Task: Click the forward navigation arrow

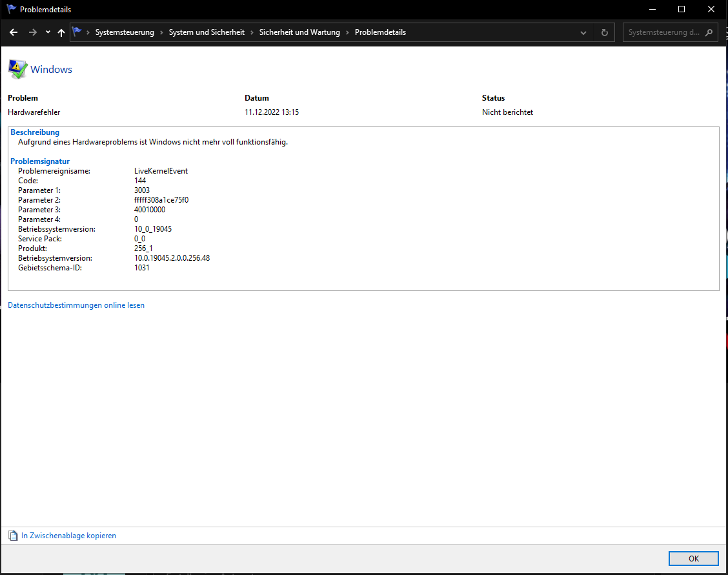Action: tap(32, 32)
